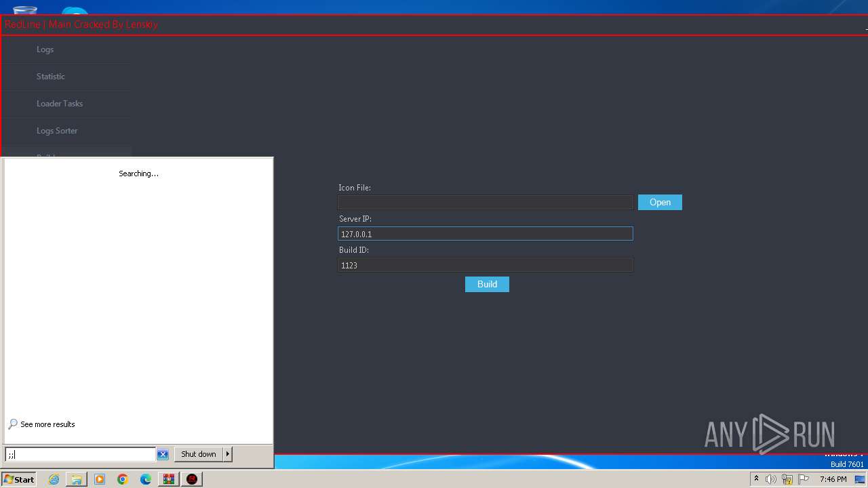Open the Action Center flag icon
Viewport: 868px width, 488px height.
(x=804, y=479)
